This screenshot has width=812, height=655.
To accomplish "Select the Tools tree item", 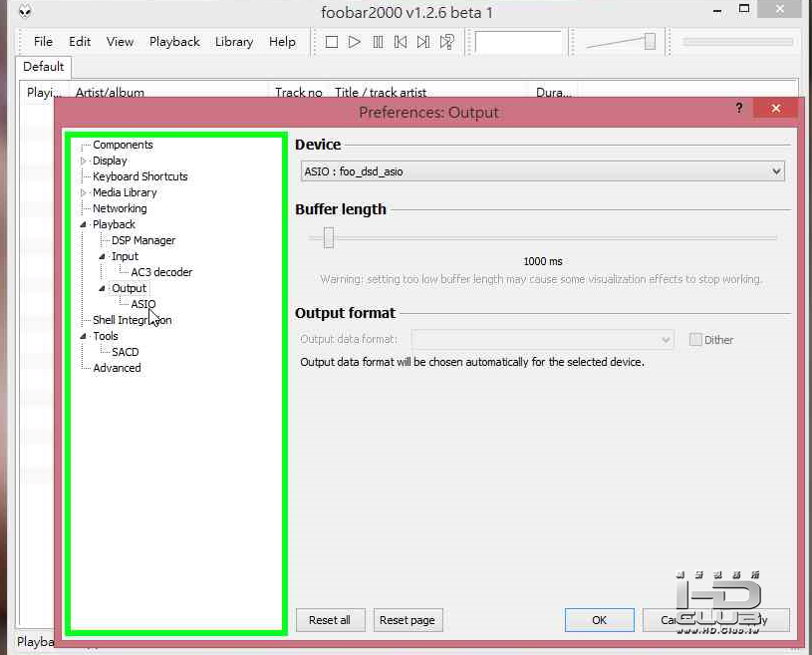I will click(106, 336).
